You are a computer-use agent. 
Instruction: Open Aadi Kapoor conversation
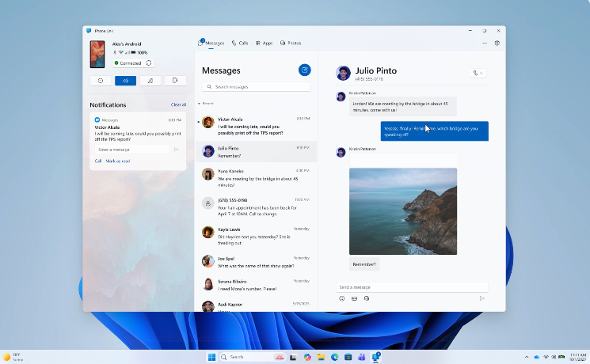click(256, 305)
